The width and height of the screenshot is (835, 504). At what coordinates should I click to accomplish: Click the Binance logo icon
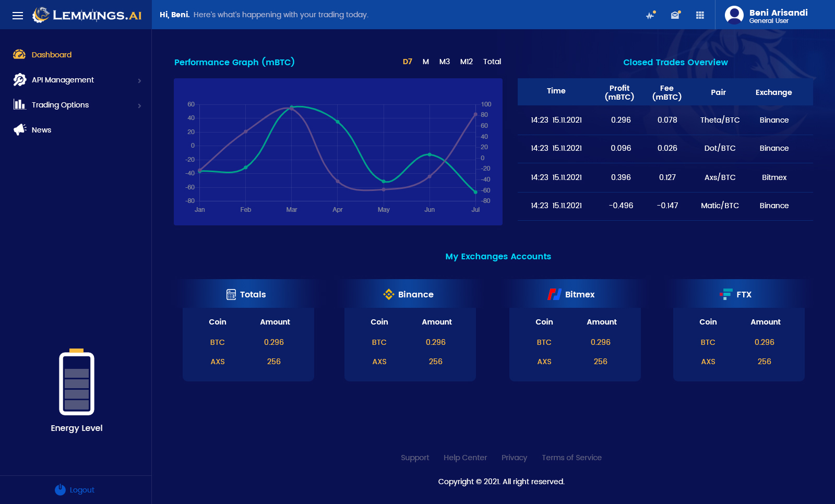tap(389, 294)
